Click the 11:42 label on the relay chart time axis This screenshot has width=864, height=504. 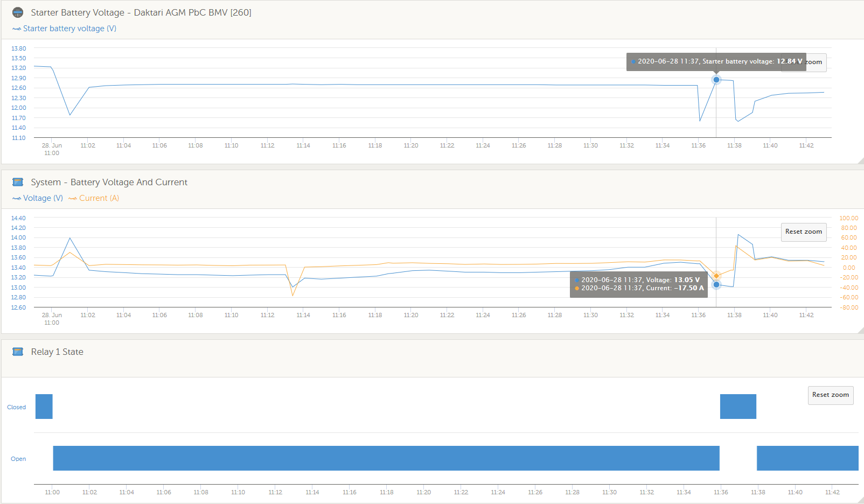click(x=832, y=492)
